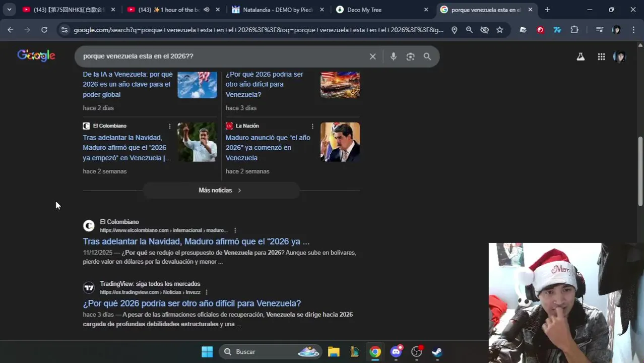This screenshot has height=363, width=644.
Task: Launch League of Legends from taskbar
Action: click(x=354, y=352)
